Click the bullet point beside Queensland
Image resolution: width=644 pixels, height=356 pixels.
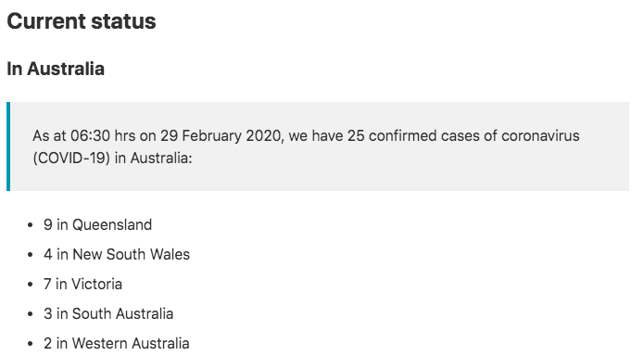30,225
